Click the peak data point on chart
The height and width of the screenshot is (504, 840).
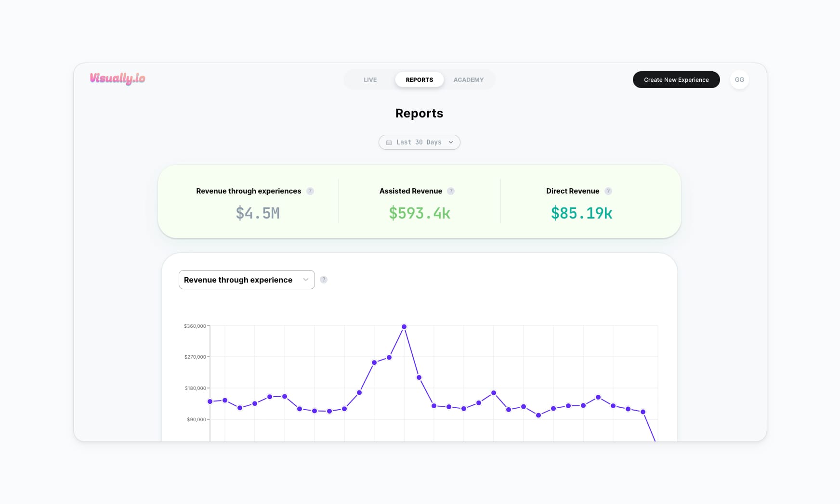404,327
